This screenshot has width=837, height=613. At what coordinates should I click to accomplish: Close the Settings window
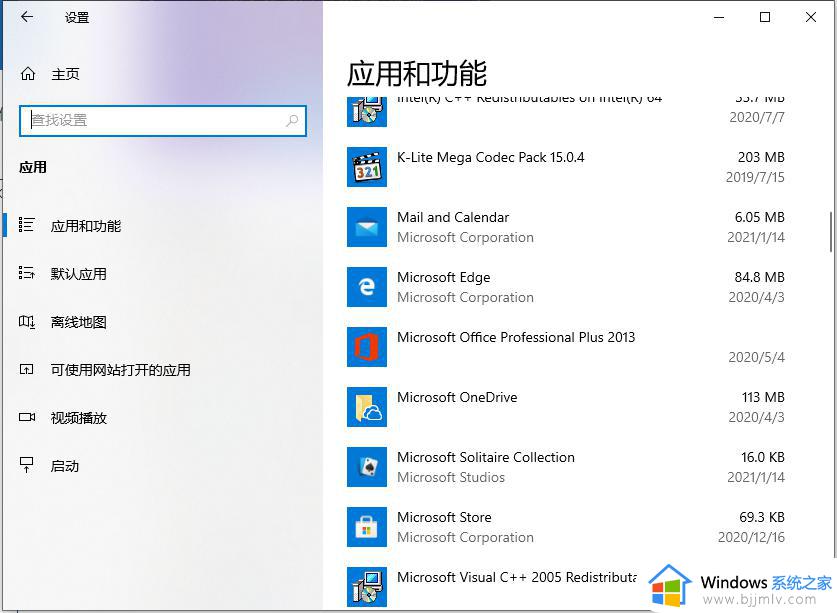pos(810,17)
